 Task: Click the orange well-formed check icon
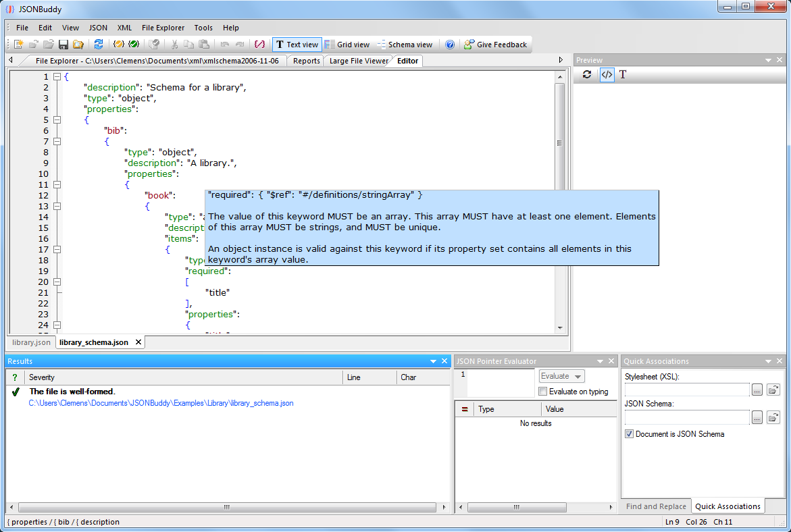click(119, 45)
